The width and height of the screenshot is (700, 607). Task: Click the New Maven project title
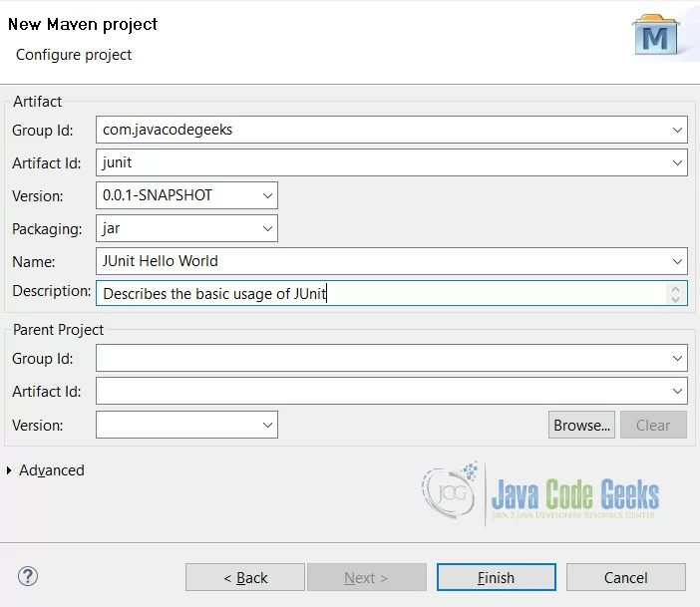pyautogui.click(x=83, y=25)
